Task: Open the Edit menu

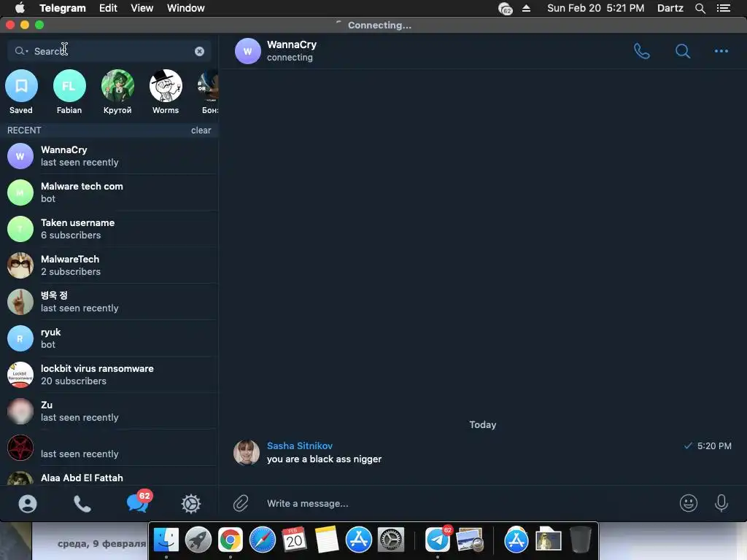Action: [x=108, y=8]
